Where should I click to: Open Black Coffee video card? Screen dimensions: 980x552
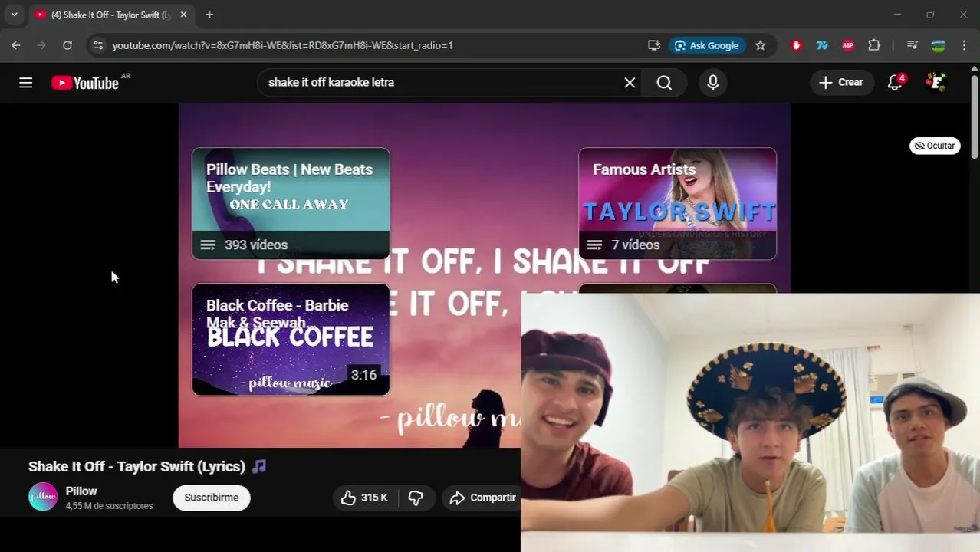(x=291, y=340)
